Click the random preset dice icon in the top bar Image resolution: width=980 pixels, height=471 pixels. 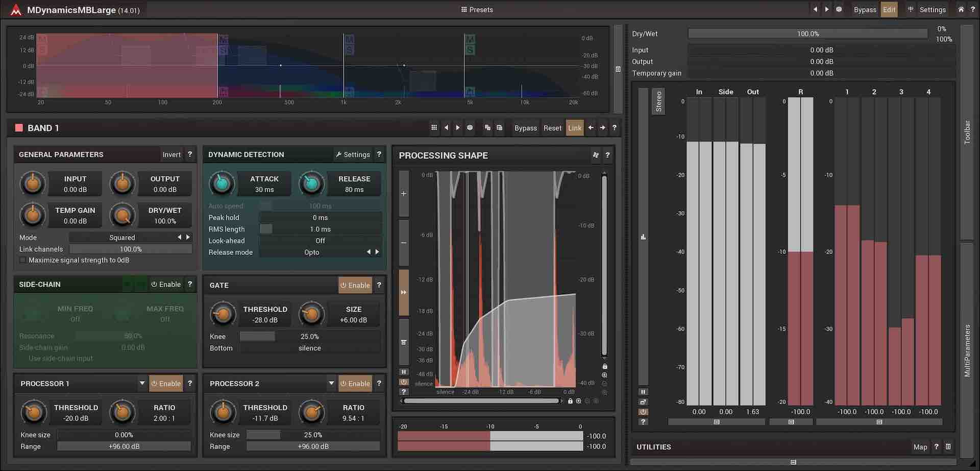[839, 9]
